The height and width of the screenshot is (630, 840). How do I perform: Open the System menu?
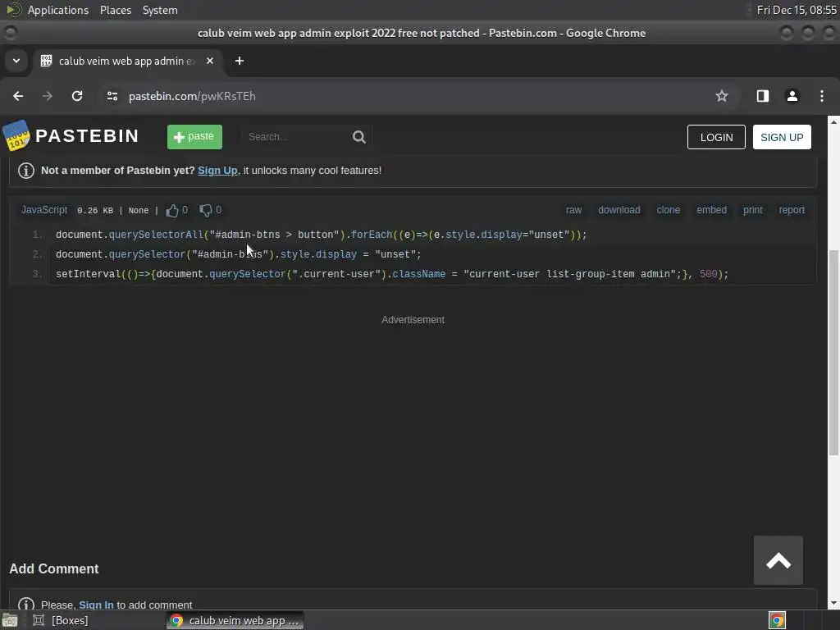click(x=160, y=10)
